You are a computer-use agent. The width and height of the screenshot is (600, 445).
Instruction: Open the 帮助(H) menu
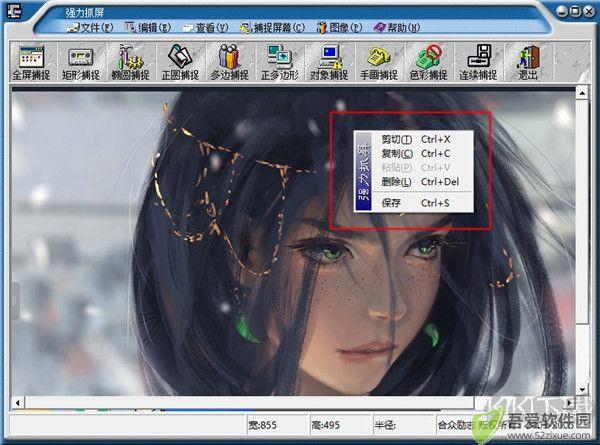pyautogui.click(x=397, y=28)
